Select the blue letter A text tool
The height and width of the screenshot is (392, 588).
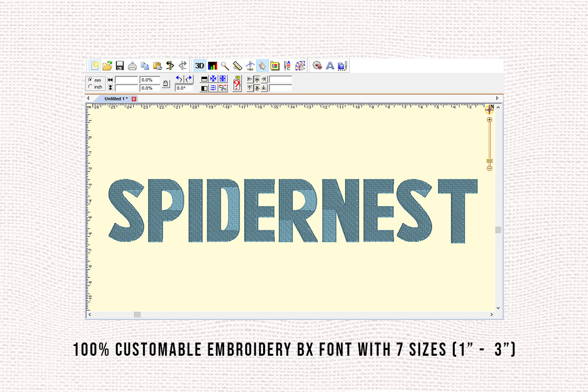tap(329, 65)
